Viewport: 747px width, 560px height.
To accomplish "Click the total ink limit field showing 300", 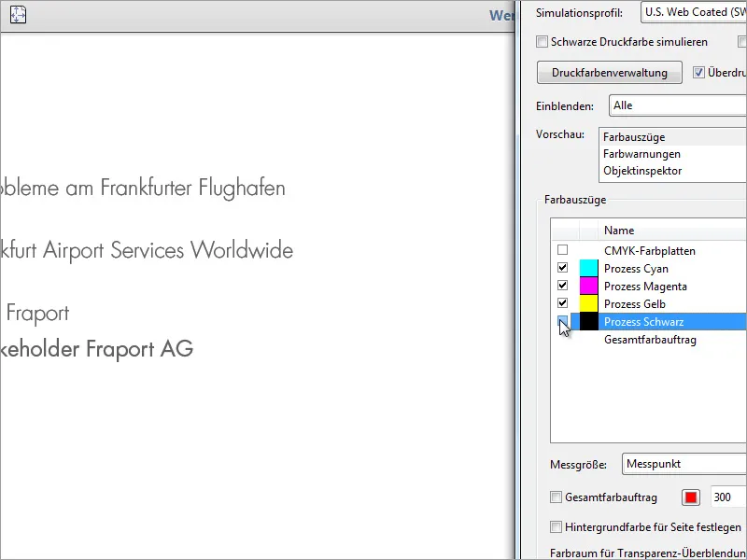I will coord(729,497).
